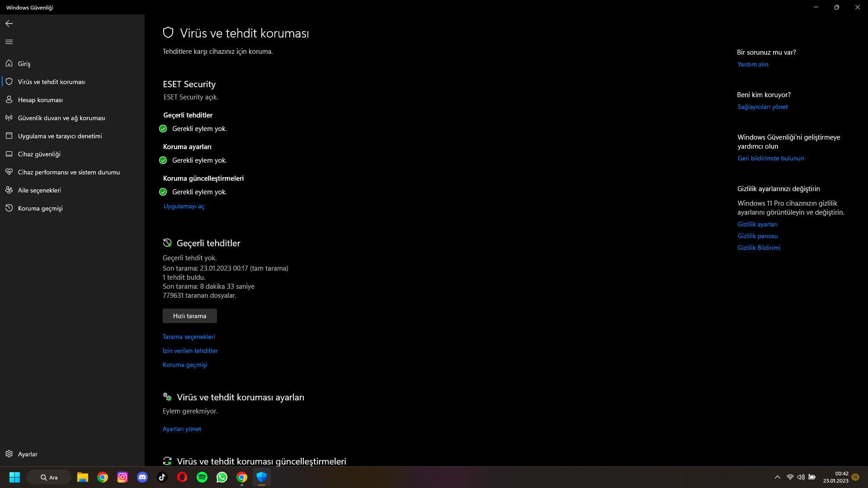Toggle the hamburger navigation menu
The height and width of the screenshot is (488, 868).
coord(9,42)
